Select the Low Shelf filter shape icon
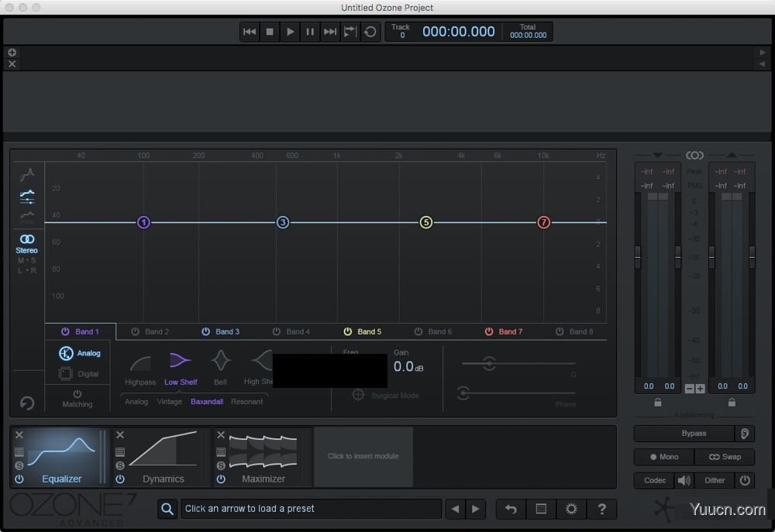This screenshot has width=775, height=532. point(180,361)
